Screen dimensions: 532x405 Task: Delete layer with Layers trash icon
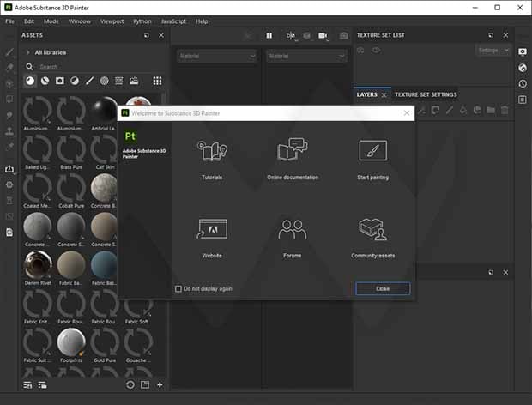(505, 110)
